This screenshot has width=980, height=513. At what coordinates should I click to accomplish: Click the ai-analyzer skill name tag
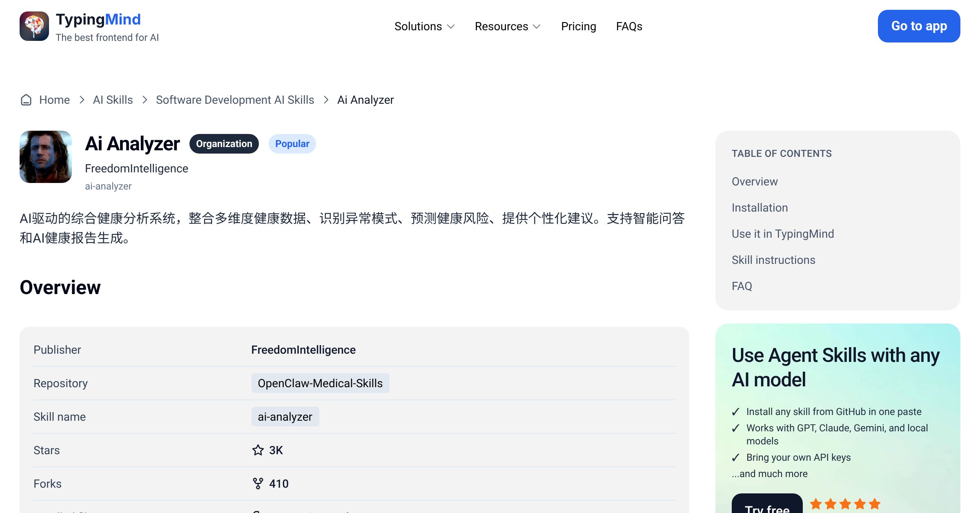[x=285, y=417]
